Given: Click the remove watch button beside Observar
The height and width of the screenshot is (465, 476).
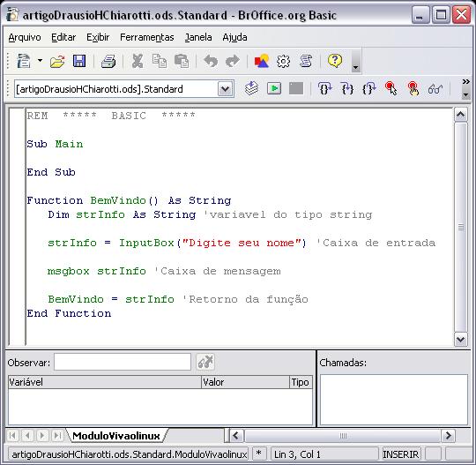Looking at the screenshot, I should (205, 362).
